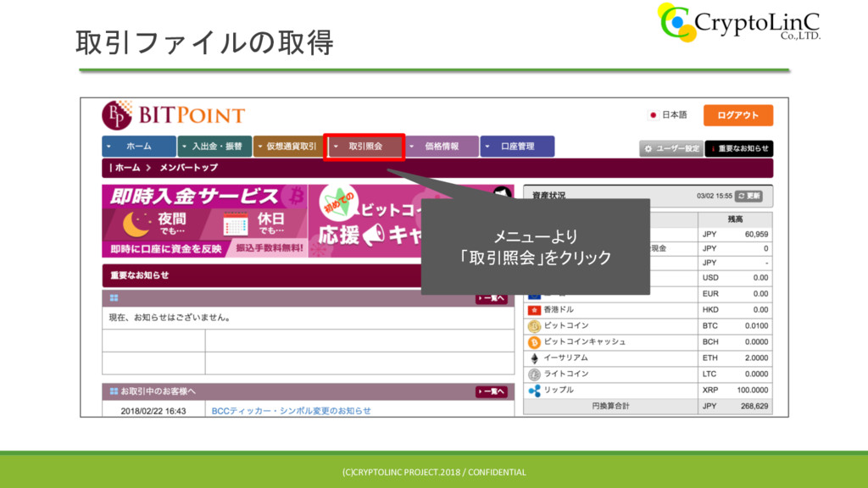Click the リップル row label
Screen dimensions: 868x488
[x=559, y=390]
